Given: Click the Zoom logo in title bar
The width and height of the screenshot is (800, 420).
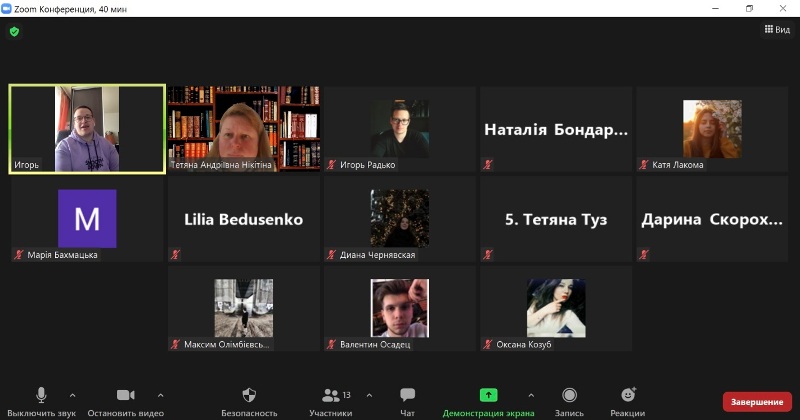Looking at the screenshot, I should pos(7,9).
